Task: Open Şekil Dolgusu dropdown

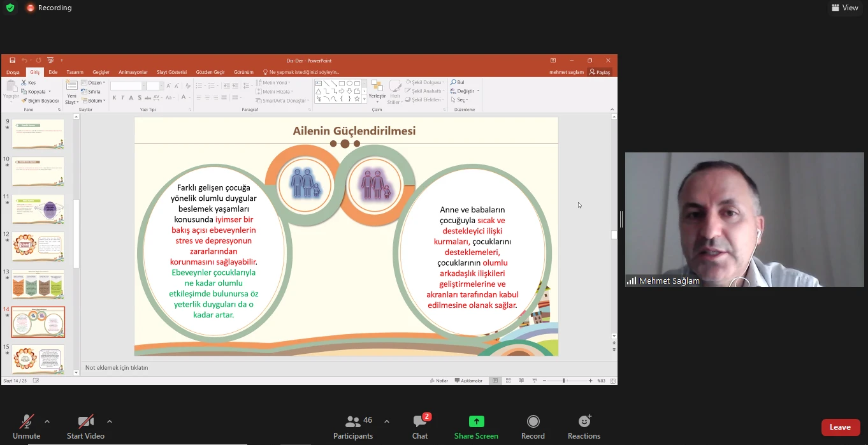Action: 424,83
